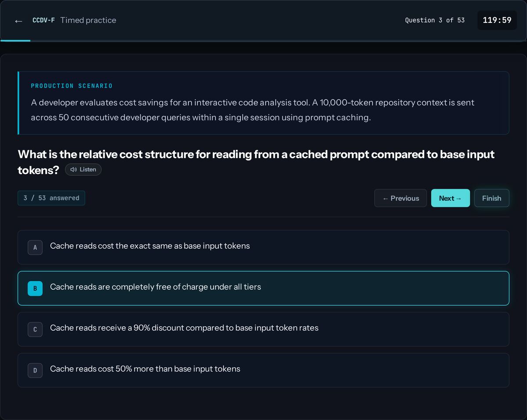Click the exam progress bar at top
Screen dimensions: 527x420
click(263, 41)
